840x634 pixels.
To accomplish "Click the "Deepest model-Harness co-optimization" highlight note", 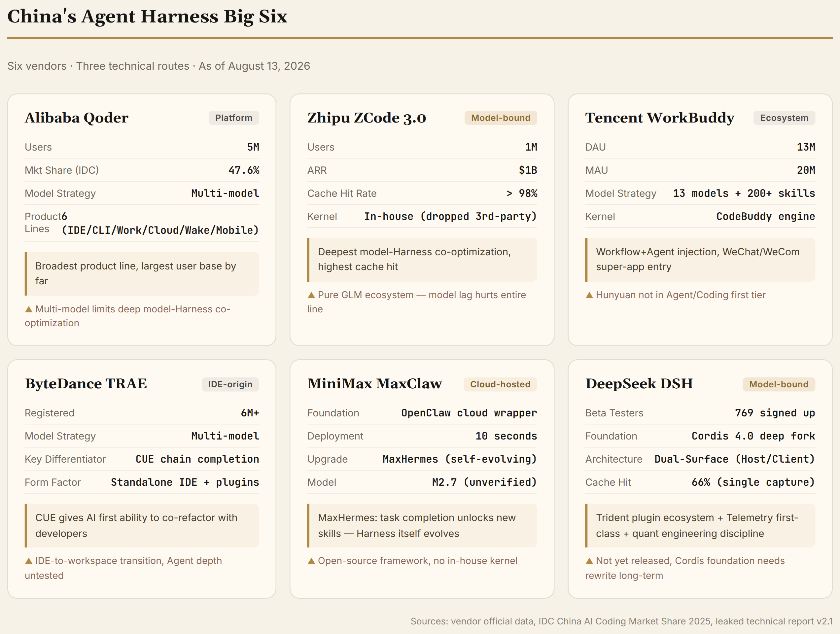I will coord(422,260).
